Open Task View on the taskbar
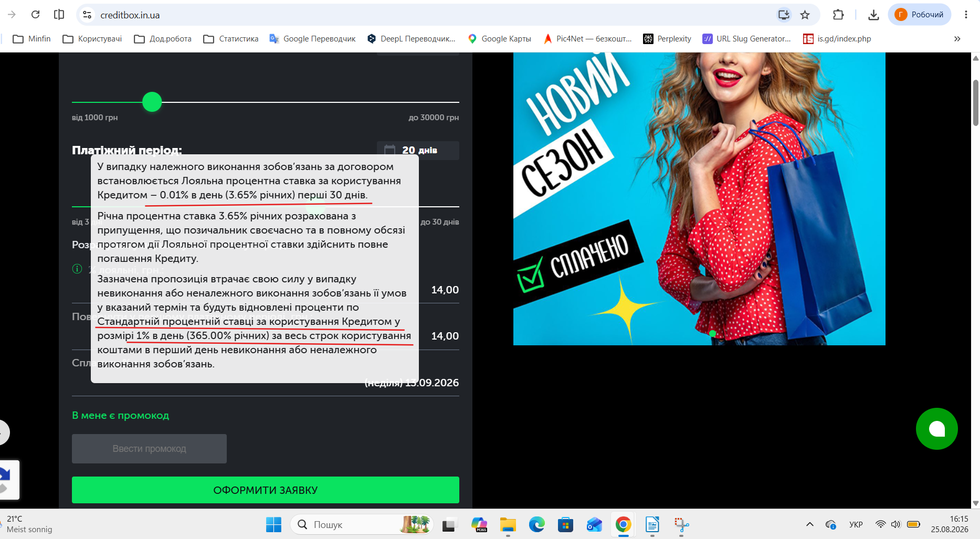The width and height of the screenshot is (980, 539). click(x=449, y=524)
